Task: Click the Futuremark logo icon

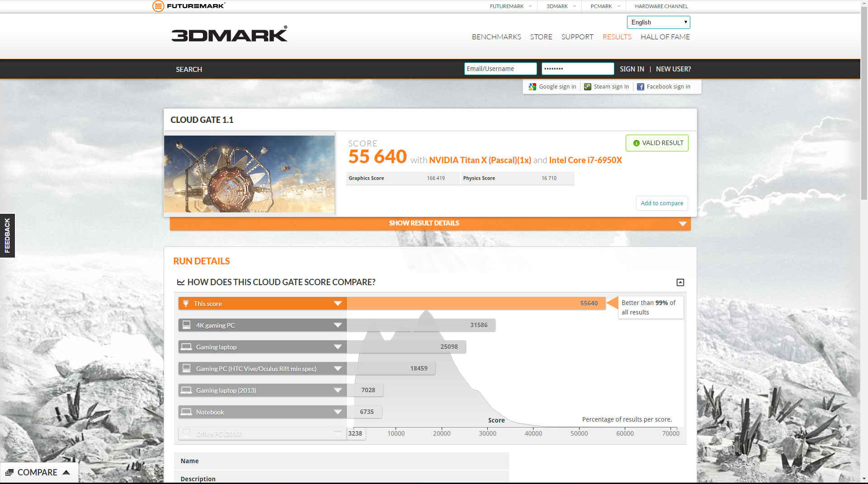Action: click(x=158, y=6)
